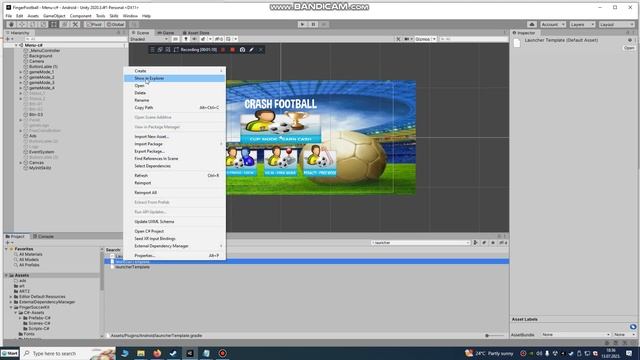
Task: Choose Reimport All in context menu
Action: 174,193
